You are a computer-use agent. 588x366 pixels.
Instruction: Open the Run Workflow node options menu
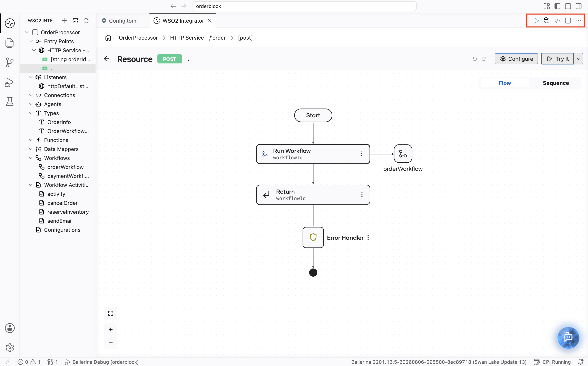[x=362, y=154]
